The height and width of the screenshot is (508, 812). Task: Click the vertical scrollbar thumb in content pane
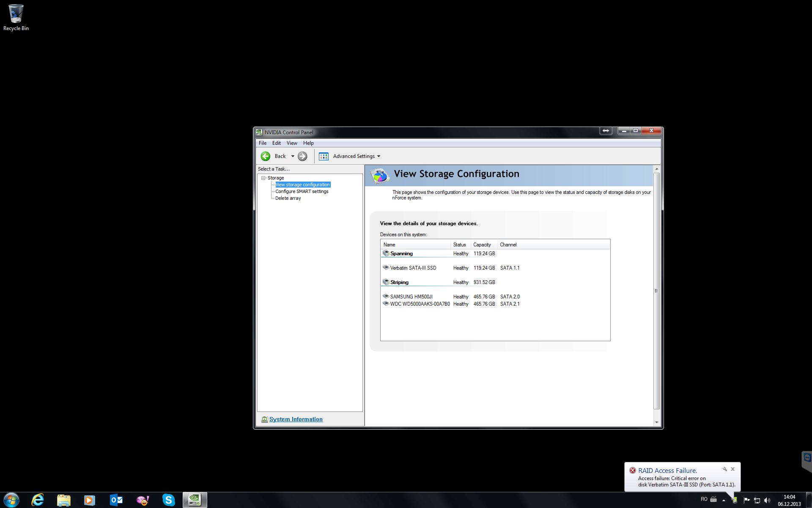tap(657, 291)
